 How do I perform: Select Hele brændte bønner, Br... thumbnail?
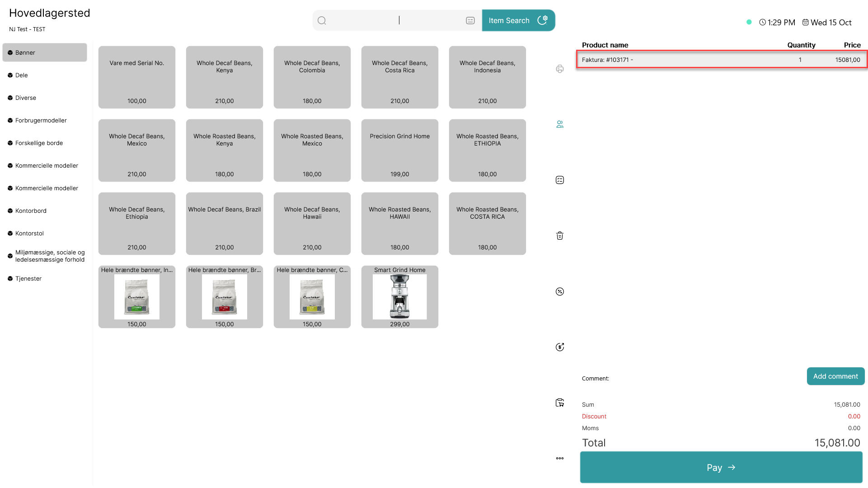point(225,297)
